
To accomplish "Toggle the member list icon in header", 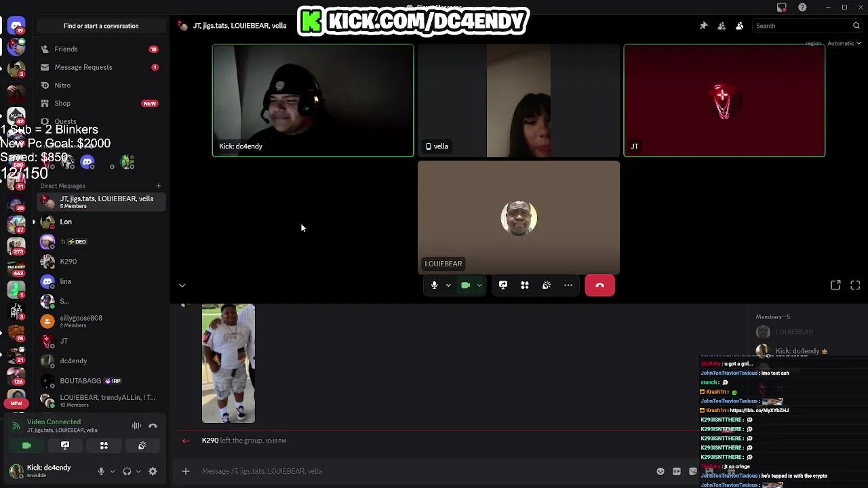I will pyautogui.click(x=739, y=26).
